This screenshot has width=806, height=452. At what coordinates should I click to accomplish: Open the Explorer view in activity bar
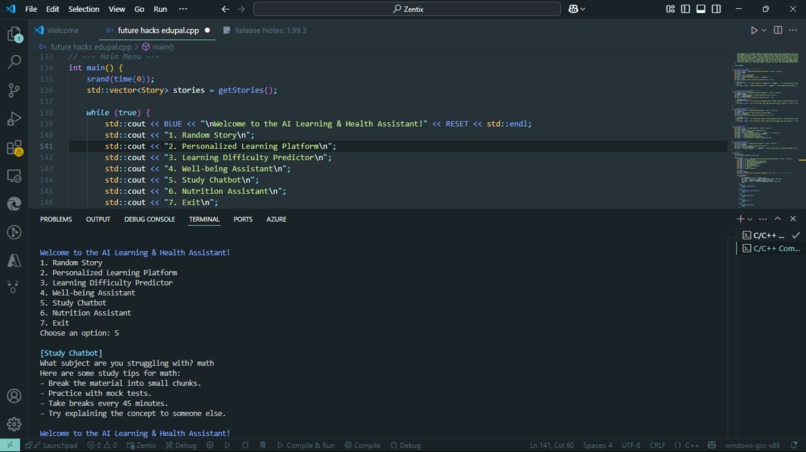(14, 34)
